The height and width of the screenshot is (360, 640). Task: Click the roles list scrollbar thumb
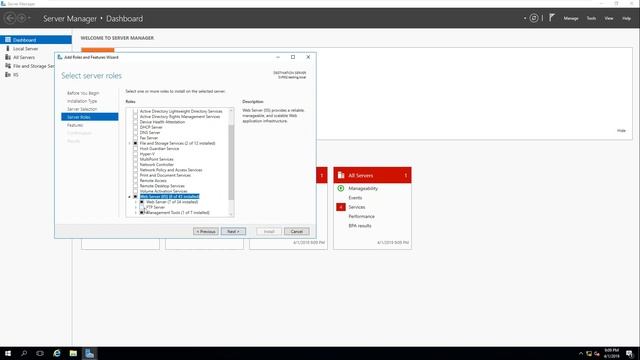pos(231,162)
